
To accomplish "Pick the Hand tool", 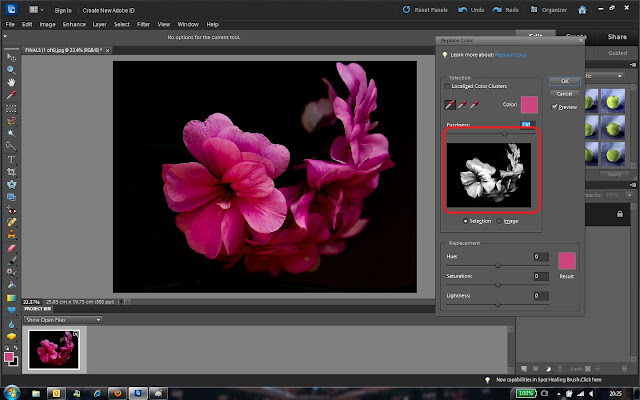I will pyautogui.click(x=10, y=82).
